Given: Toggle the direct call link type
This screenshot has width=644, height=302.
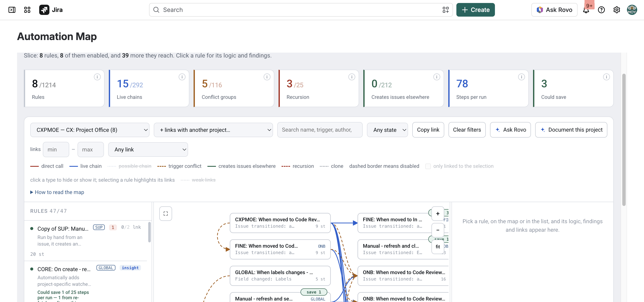Looking at the screenshot, I should [x=47, y=166].
